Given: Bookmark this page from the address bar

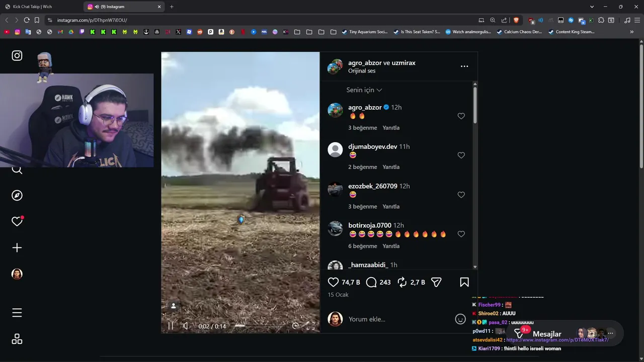Looking at the screenshot, I should pos(37,20).
